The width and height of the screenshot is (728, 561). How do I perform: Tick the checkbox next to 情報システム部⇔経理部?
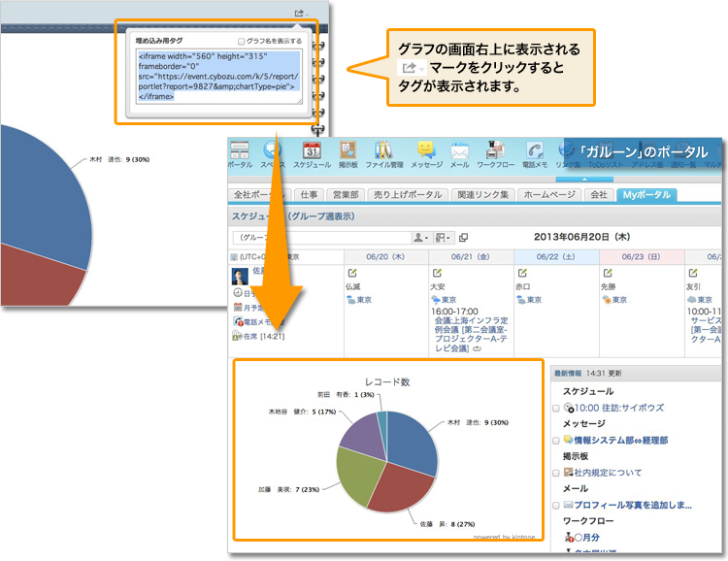555,440
